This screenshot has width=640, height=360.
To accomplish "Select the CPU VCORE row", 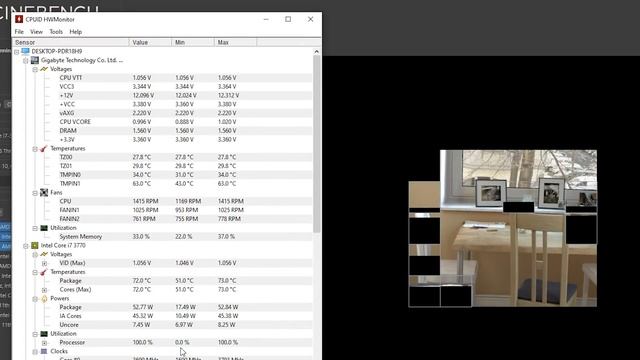I will [x=162, y=122].
